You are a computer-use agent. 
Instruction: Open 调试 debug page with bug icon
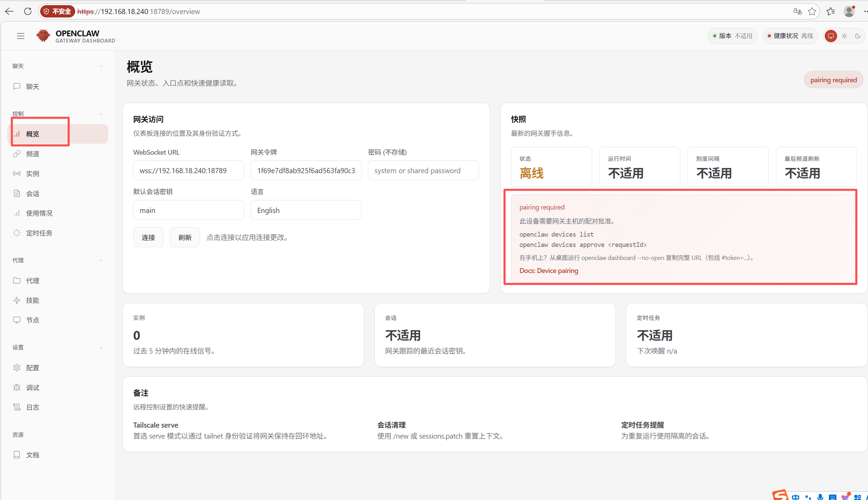(32, 388)
